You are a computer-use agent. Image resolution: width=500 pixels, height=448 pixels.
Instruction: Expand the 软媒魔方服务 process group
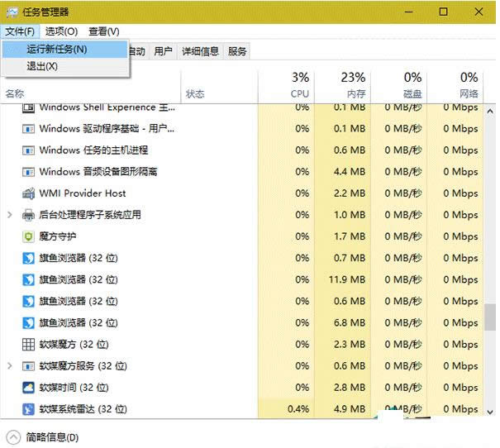click(10, 365)
